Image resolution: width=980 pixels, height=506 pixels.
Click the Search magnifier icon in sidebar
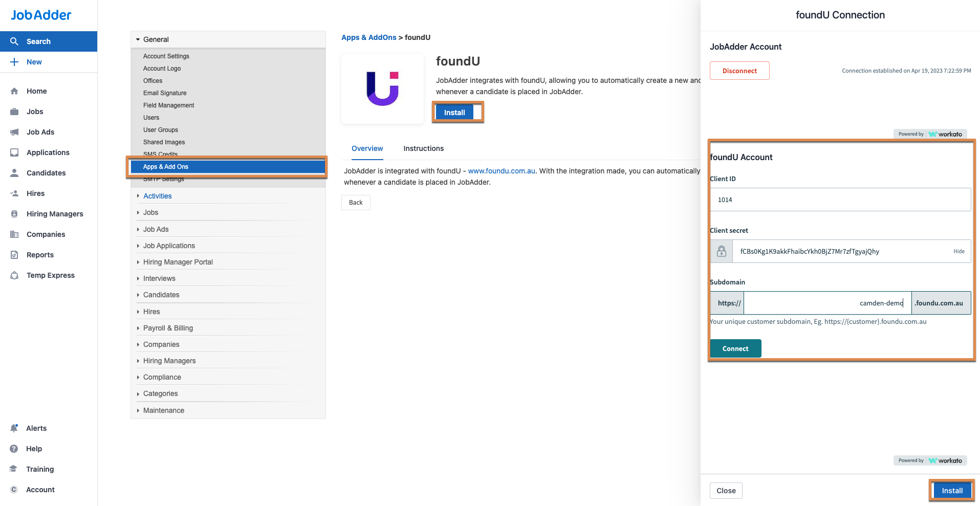[14, 41]
